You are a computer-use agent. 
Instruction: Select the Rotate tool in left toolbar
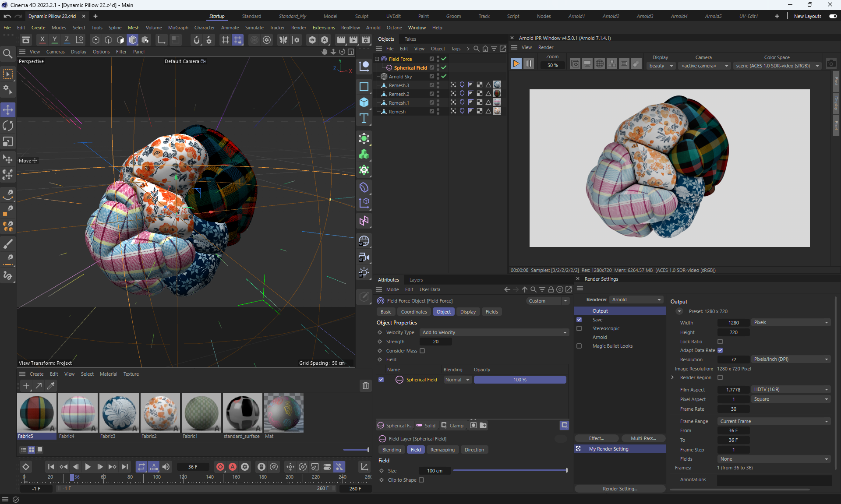click(8, 126)
